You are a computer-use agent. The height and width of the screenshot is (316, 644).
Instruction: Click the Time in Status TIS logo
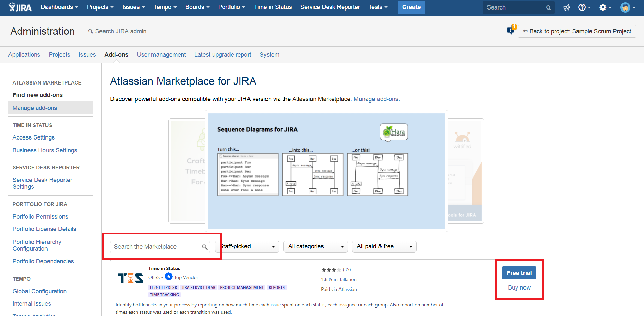click(x=130, y=278)
